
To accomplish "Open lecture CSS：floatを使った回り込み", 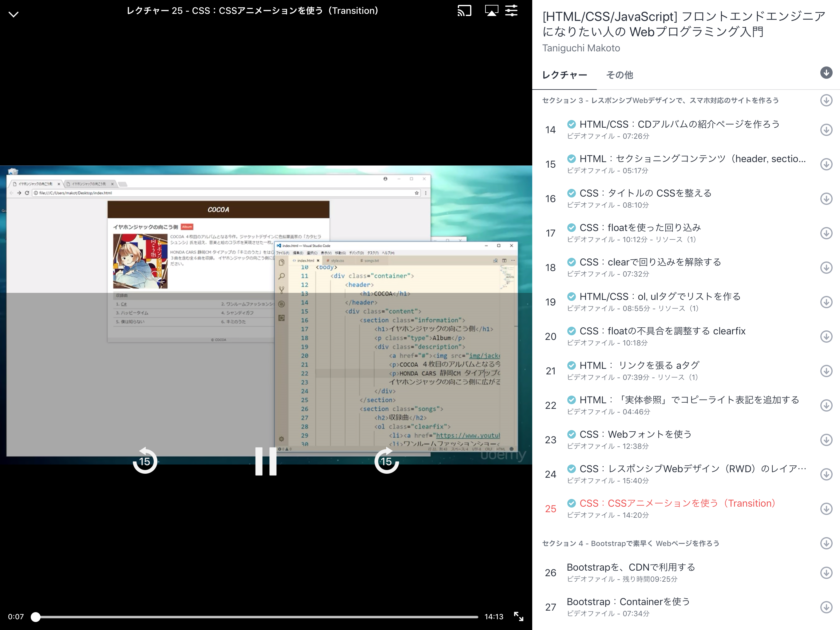I will pos(640,228).
